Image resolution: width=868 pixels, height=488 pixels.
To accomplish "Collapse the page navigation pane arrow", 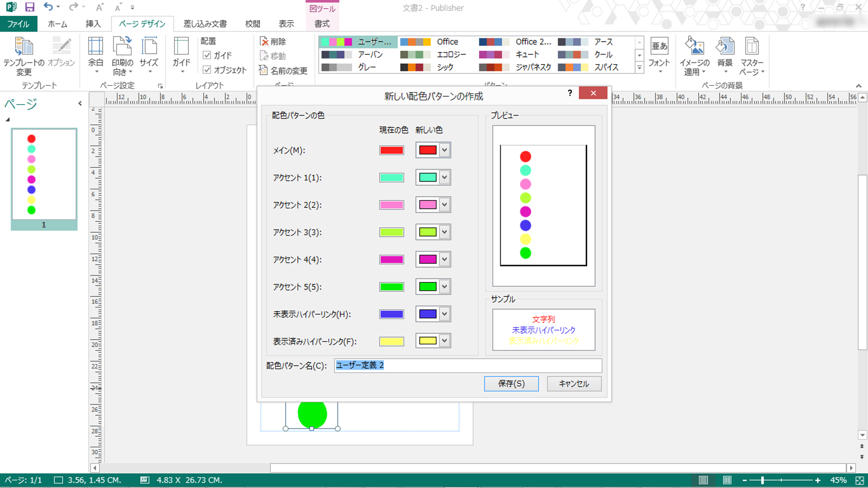I will [x=80, y=104].
